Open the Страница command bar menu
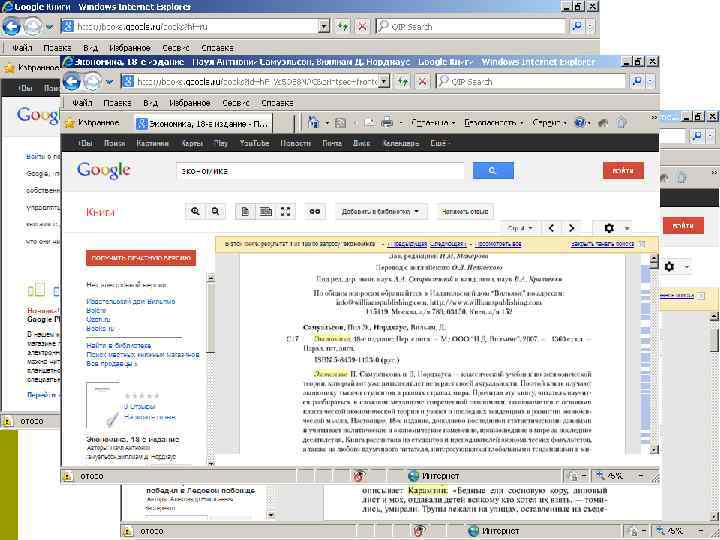 point(433,123)
